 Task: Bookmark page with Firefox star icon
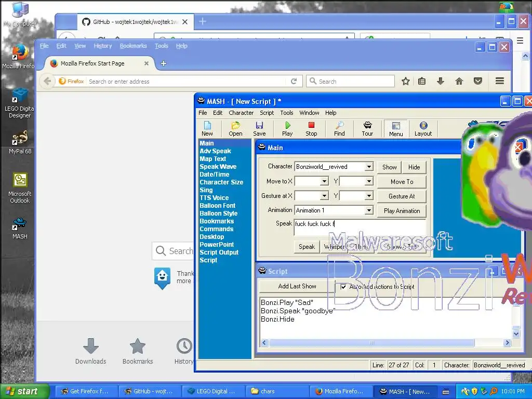(x=405, y=81)
